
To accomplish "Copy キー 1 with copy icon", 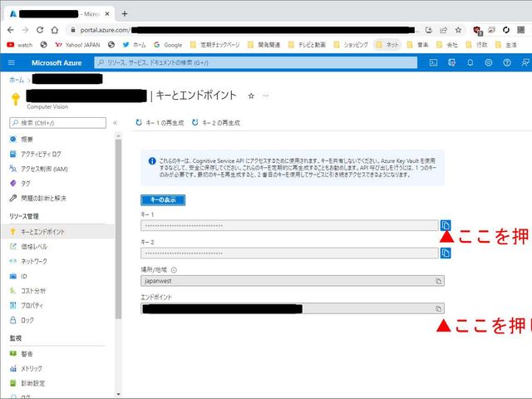I will tap(446, 225).
